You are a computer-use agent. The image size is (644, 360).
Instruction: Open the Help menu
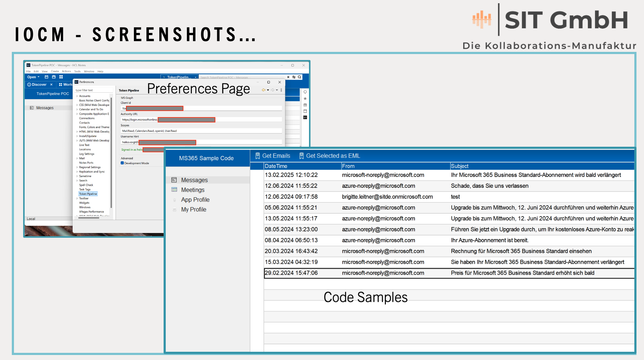pyautogui.click(x=100, y=71)
